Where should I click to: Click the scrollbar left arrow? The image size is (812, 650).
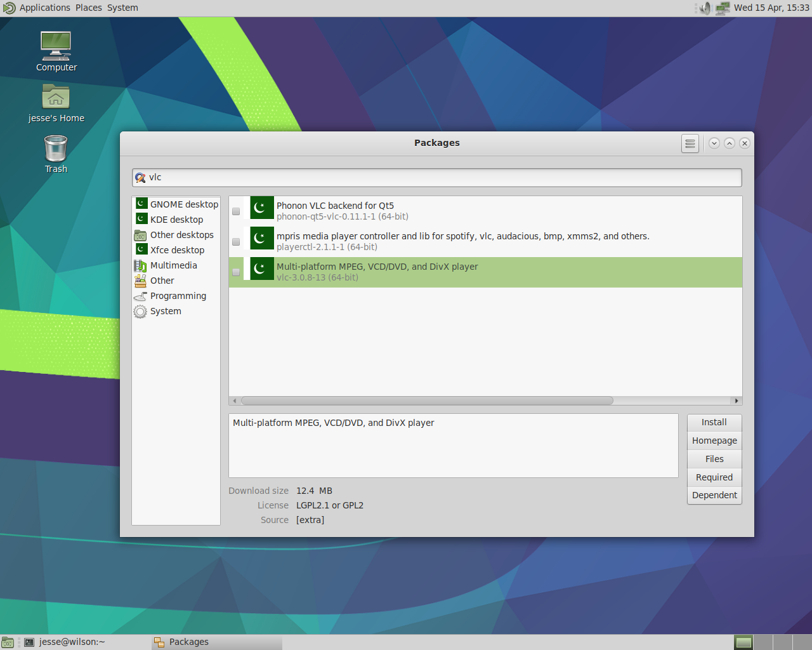pyautogui.click(x=235, y=401)
